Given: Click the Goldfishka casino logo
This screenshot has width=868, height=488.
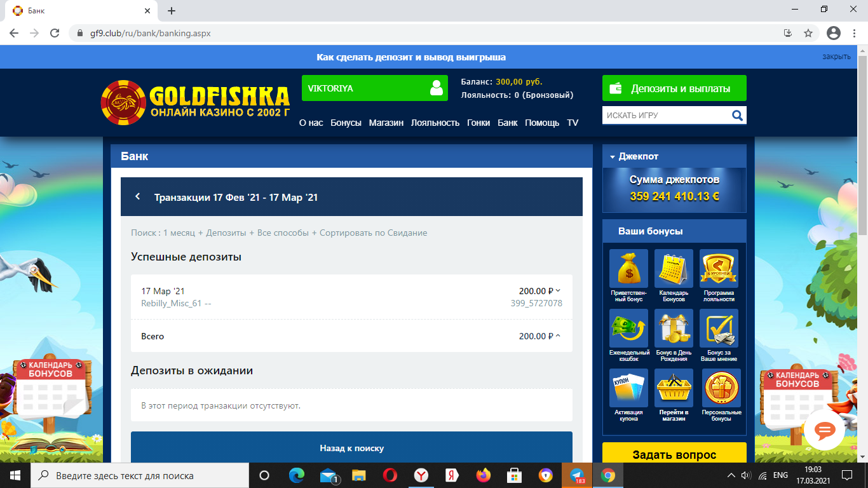Looking at the screenshot, I should [x=195, y=102].
